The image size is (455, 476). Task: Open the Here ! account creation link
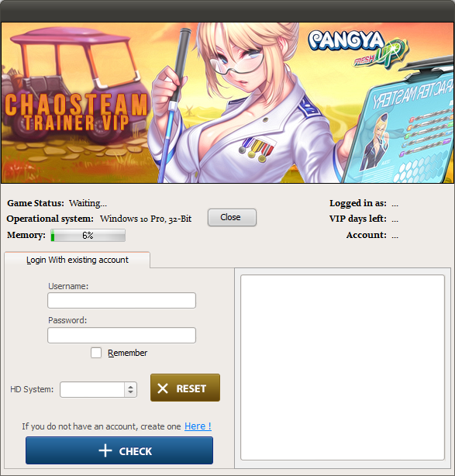[x=198, y=426]
